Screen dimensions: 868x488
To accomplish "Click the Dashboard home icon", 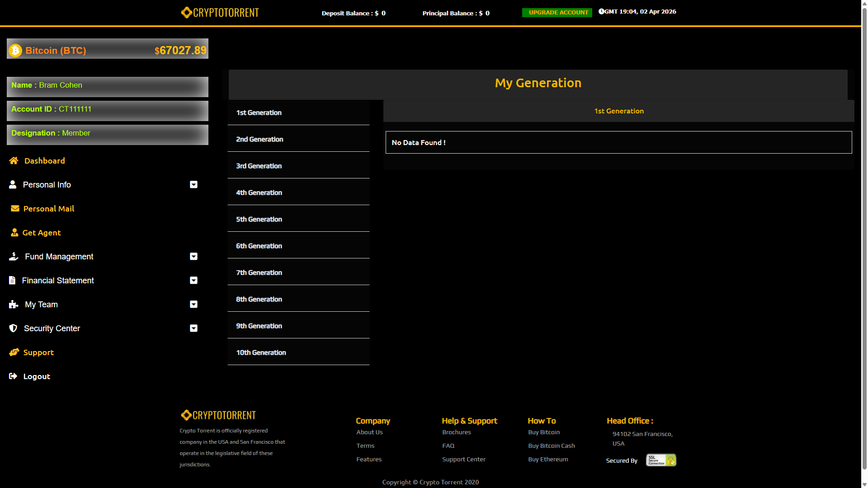I will 14,160.
